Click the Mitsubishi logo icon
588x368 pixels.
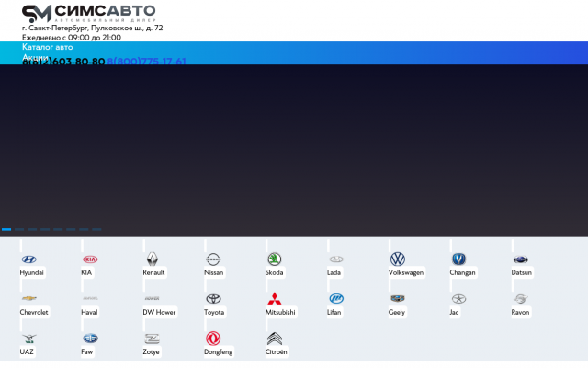click(x=275, y=298)
